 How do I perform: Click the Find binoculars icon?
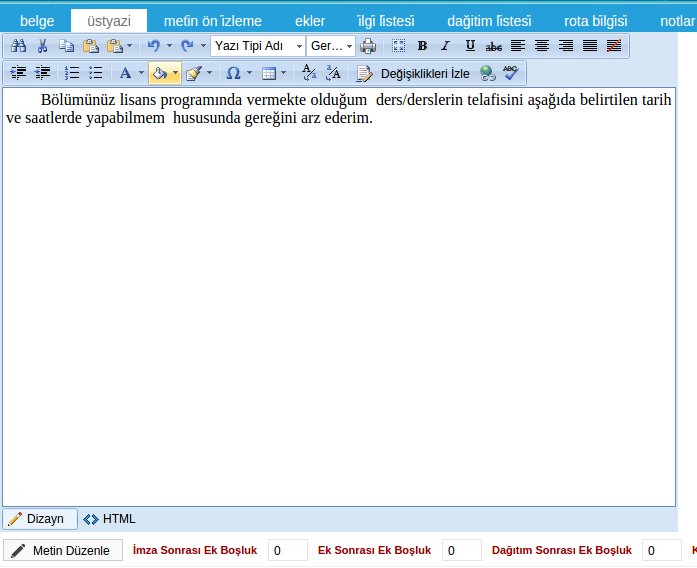pos(18,46)
